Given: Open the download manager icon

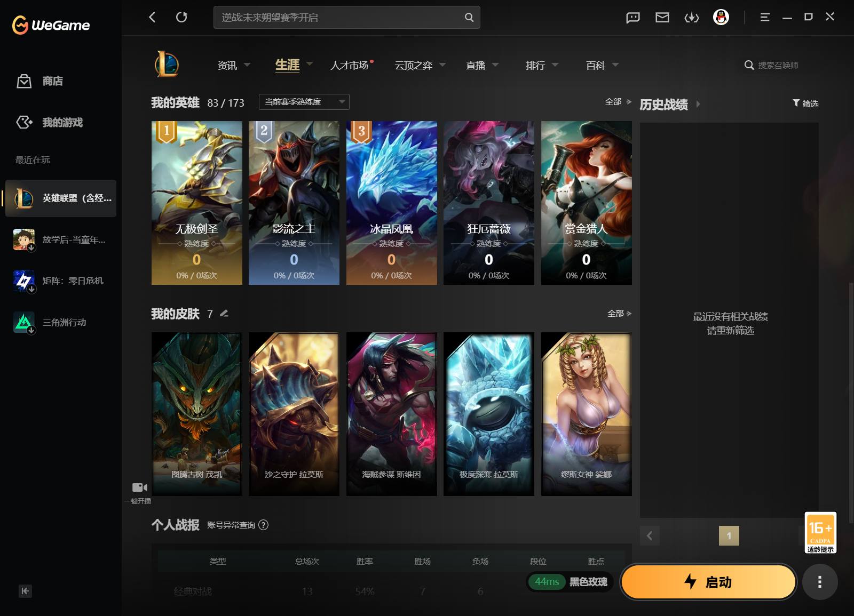Looking at the screenshot, I should click(692, 18).
